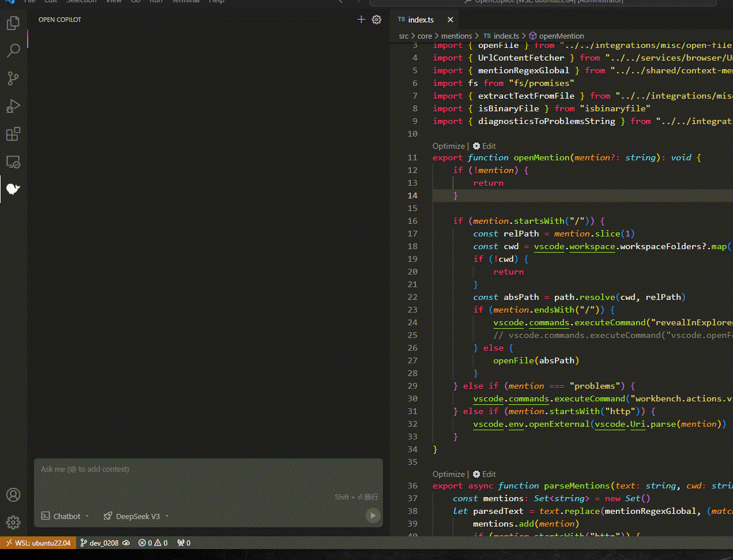Close the index.ts editor tab
The image size is (733, 560).
tap(450, 20)
